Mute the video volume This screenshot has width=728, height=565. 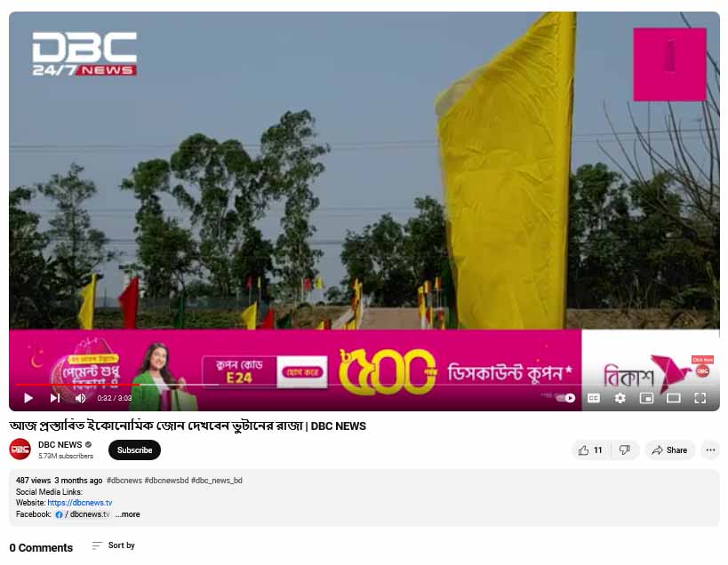click(x=80, y=398)
